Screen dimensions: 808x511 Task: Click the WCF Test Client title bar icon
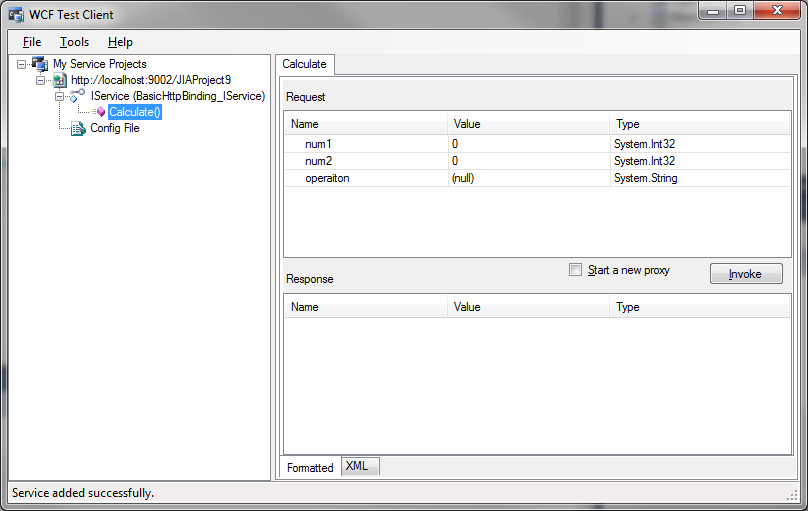coord(16,14)
